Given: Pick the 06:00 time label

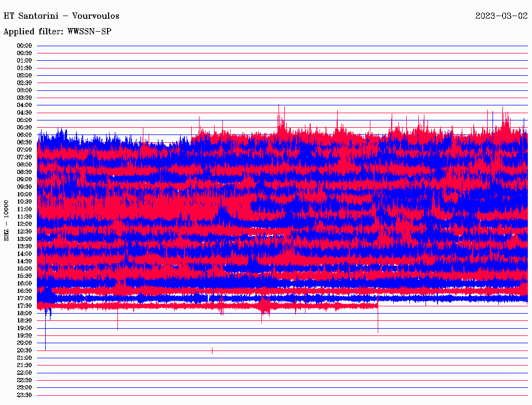Looking at the screenshot, I should 24,135.
